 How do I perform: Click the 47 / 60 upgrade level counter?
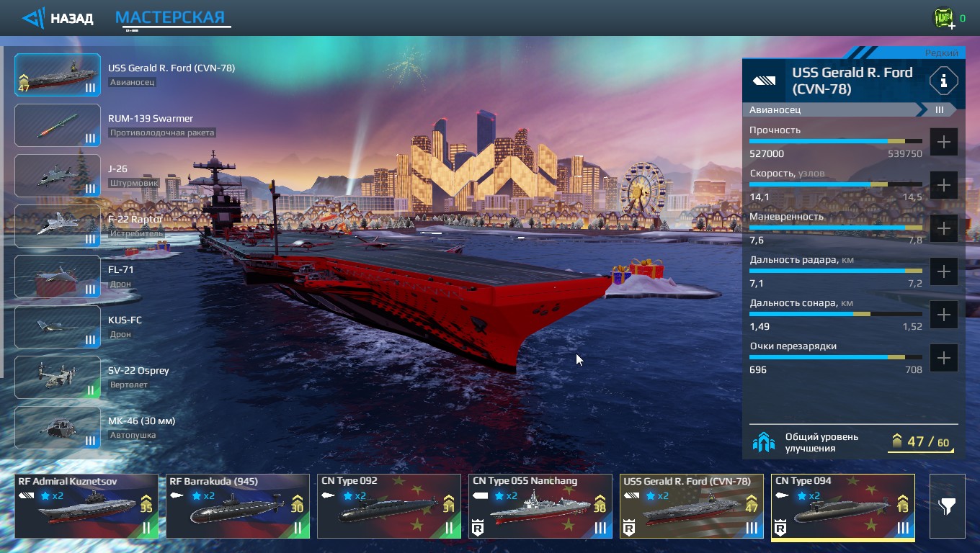click(x=922, y=441)
